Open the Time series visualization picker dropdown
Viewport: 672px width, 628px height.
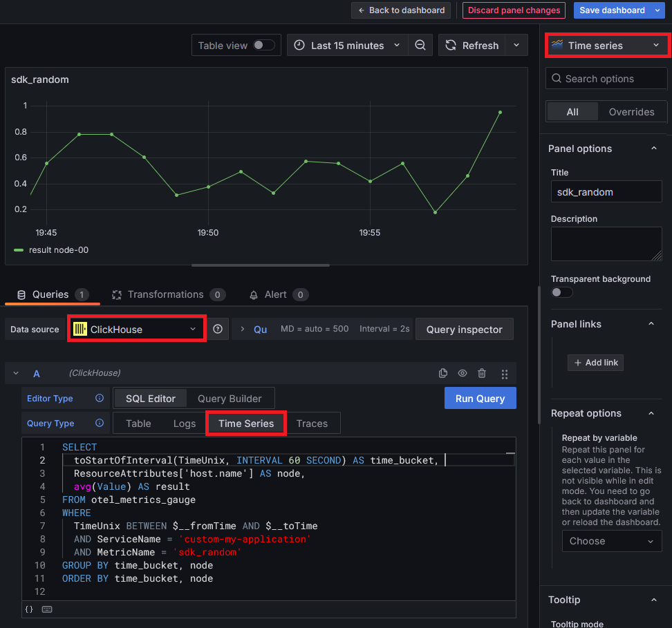(x=606, y=46)
